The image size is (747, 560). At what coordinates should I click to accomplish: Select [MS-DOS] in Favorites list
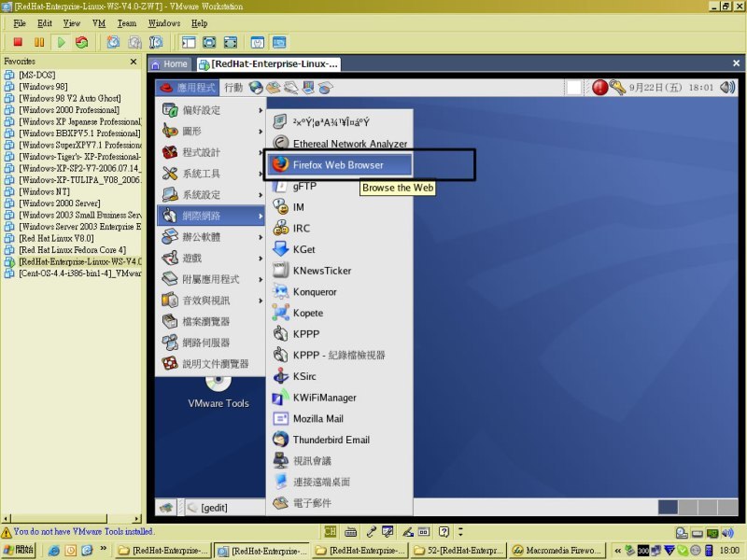(36, 75)
